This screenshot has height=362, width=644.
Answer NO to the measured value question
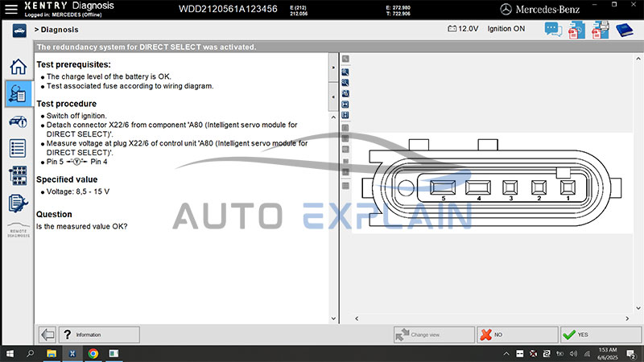tap(518, 335)
